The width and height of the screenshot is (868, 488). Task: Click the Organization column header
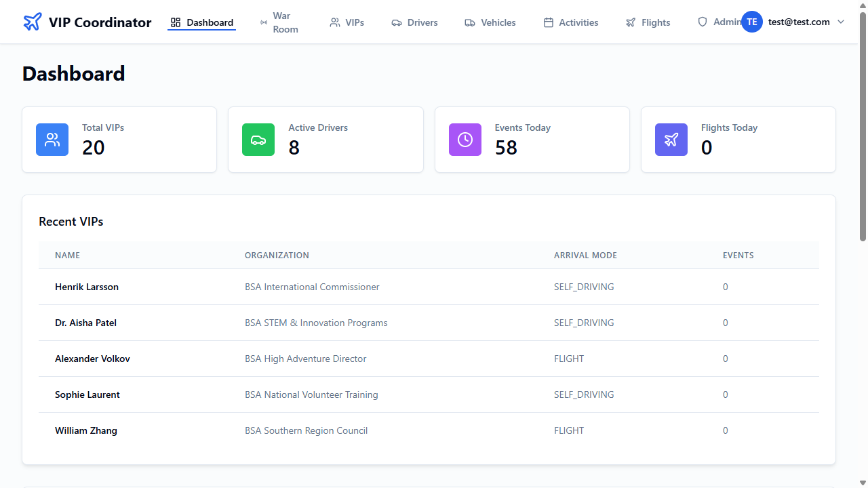tap(277, 256)
